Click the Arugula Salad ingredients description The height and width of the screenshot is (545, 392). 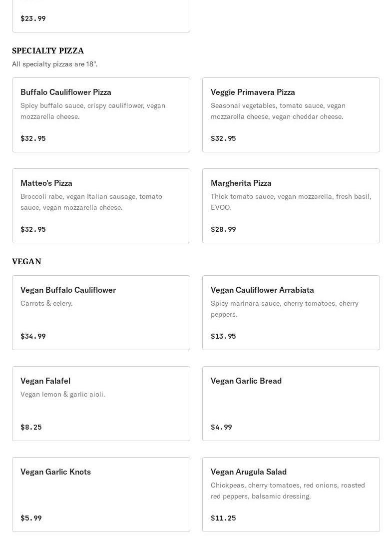click(288, 490)
